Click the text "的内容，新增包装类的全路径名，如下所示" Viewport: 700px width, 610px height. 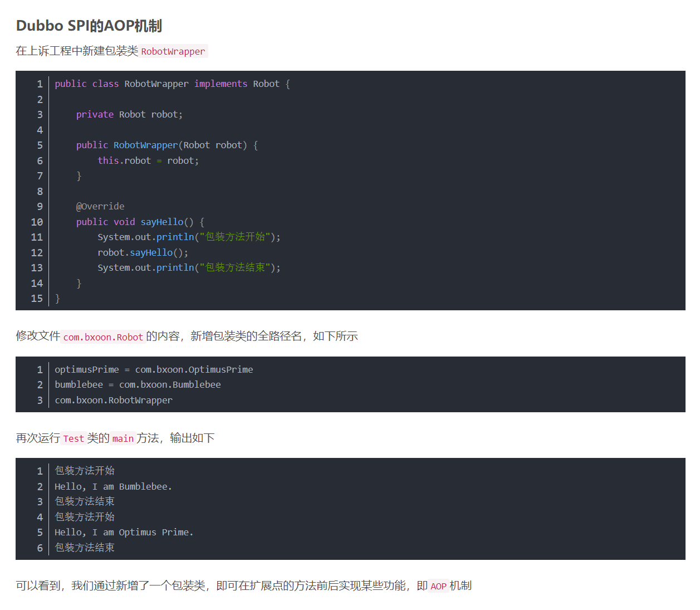(x=252, y=336)
